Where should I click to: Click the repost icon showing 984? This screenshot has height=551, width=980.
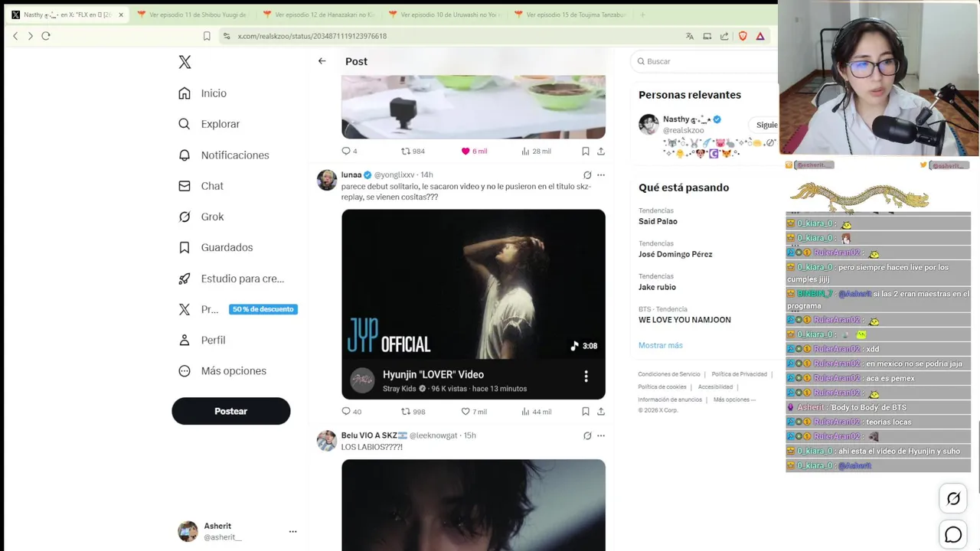[x=413, y=152]
